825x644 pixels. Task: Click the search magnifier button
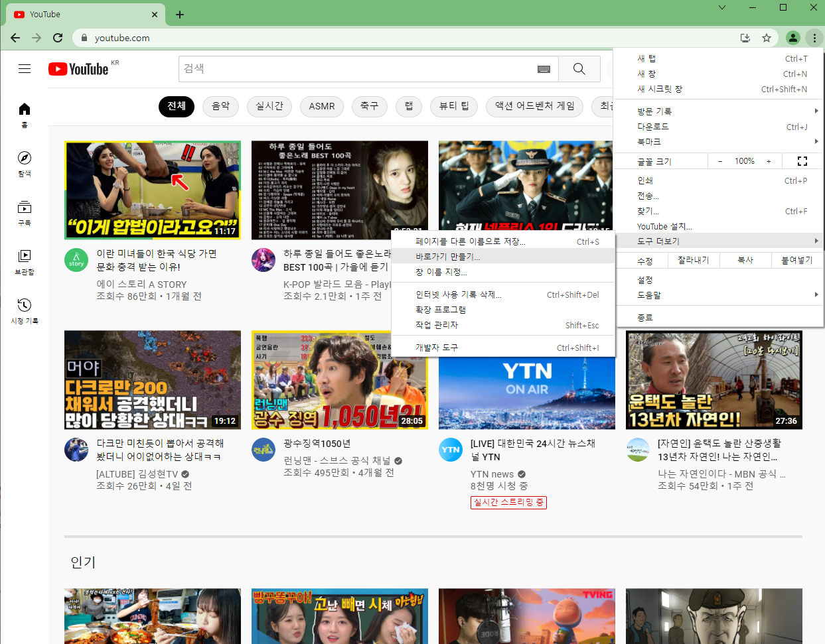point(579,69)
